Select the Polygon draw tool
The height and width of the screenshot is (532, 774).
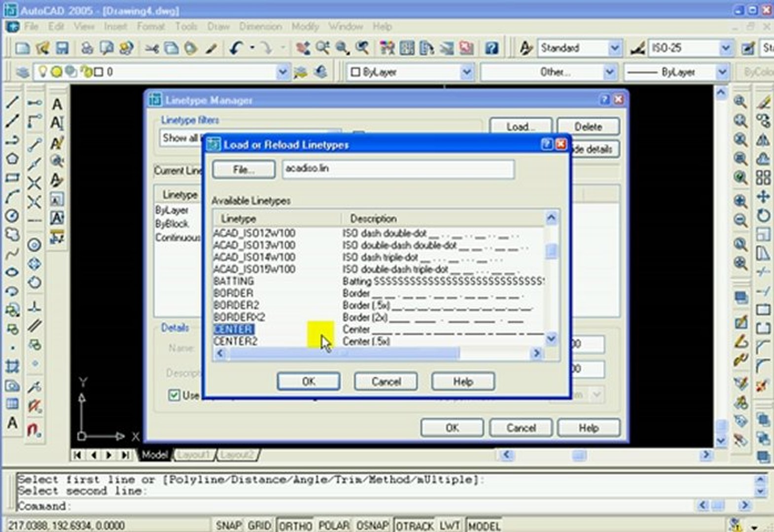[x=12, y=159]
